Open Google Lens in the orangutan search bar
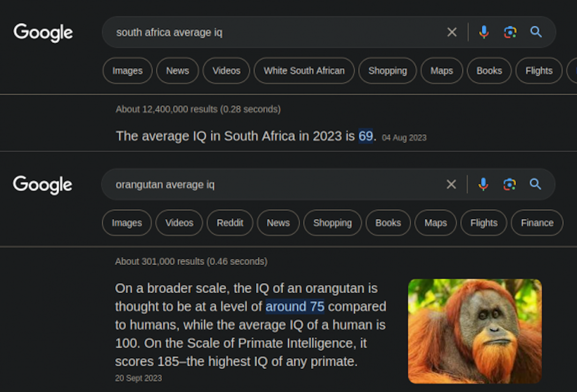The height and width of the screenshot is (392, 577). [509, 184]
